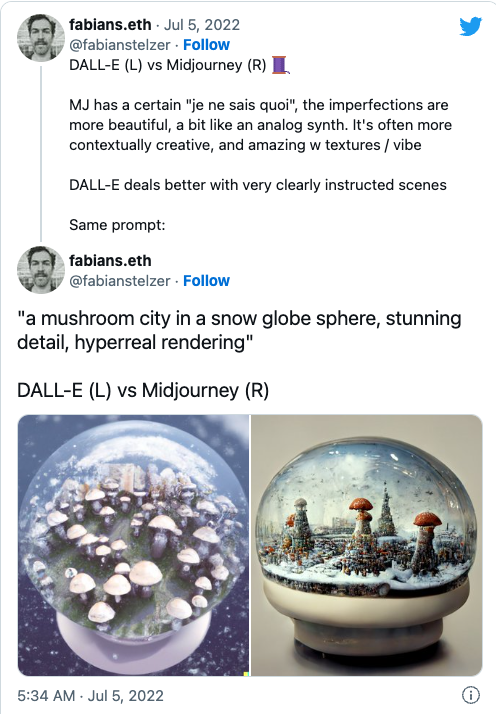
Task: Open the tweet info icon
Action: [x=471, y=695]
